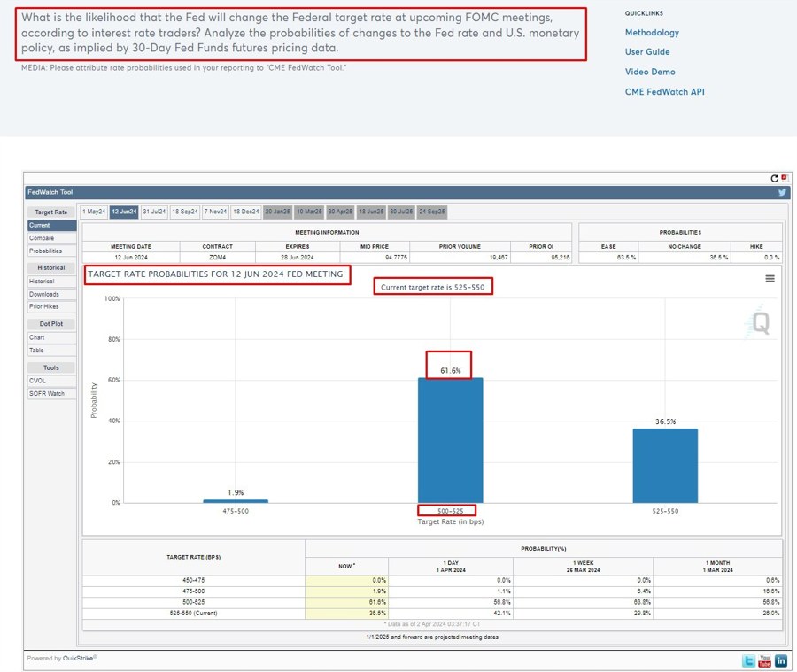Click the 1 MONTH 1 MAR 2024 column header
The image size is (797, 672).
click(717, 567)
